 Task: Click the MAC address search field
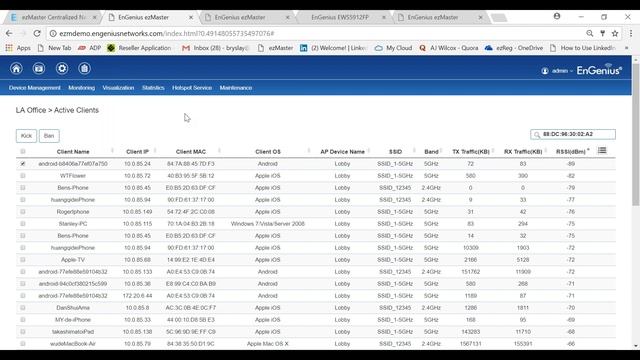coord(573,134)
